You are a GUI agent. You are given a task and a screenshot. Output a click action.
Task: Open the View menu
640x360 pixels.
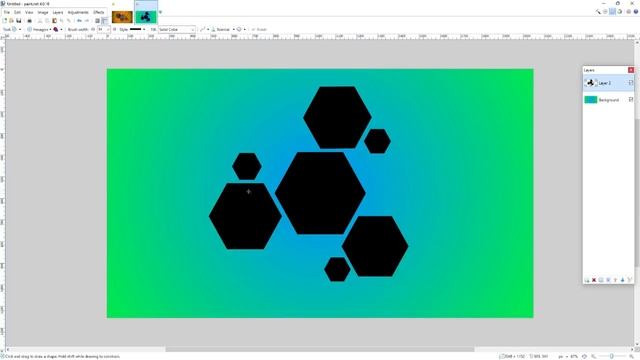pos(29,12)
